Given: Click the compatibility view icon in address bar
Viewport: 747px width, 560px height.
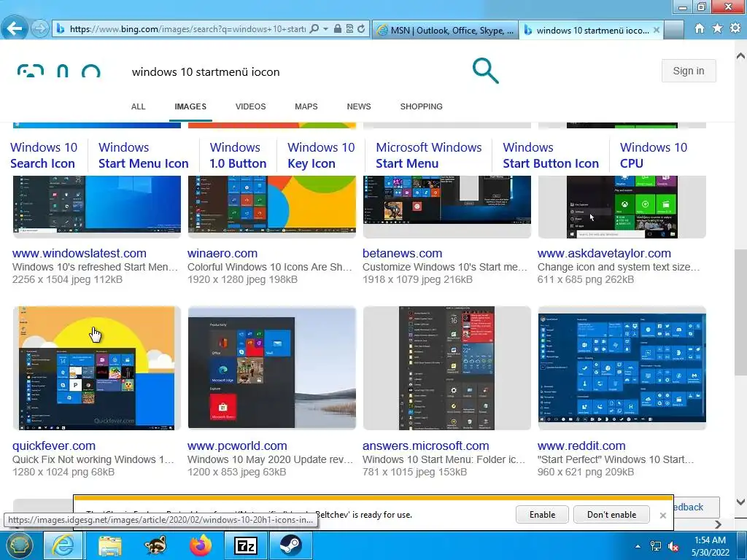Looking at the screenshot, I should 349,29.
